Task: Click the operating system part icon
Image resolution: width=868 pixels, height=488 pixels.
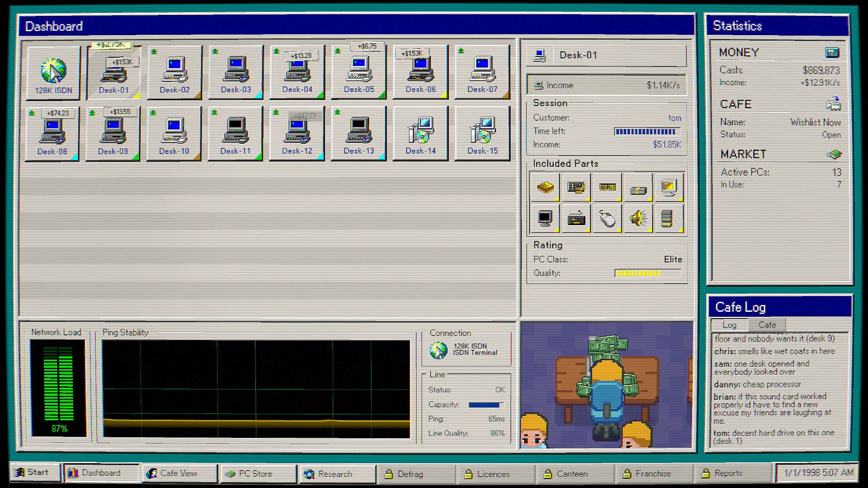Action: (669, 187)
